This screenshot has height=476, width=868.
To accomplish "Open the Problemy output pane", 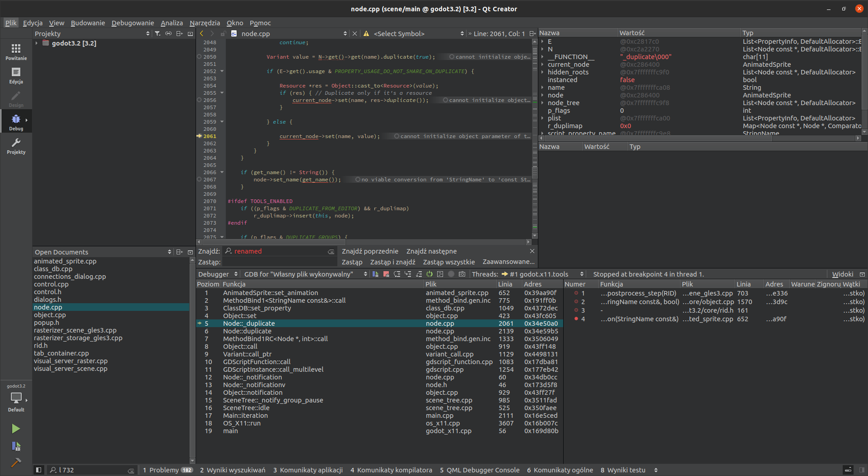I will [x=168, y=470].
